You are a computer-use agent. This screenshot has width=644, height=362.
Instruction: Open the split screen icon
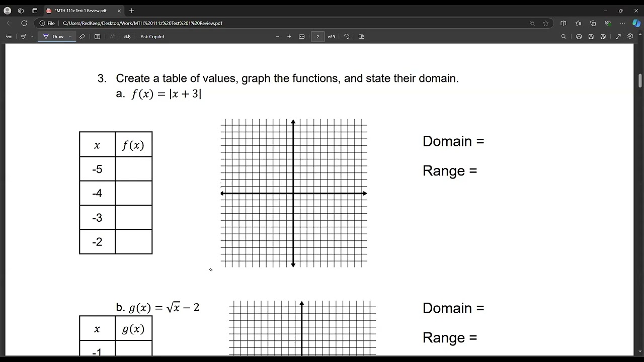(x=563, y=23)
